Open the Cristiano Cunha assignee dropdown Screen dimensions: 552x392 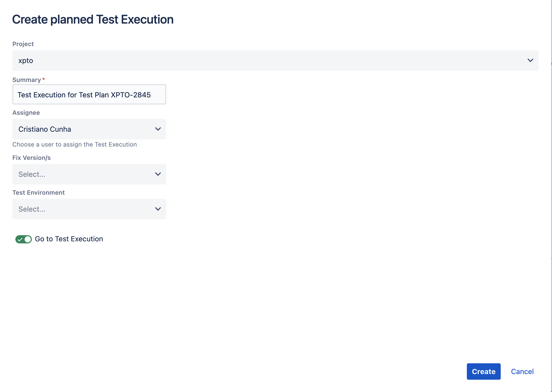click(89, 129)
